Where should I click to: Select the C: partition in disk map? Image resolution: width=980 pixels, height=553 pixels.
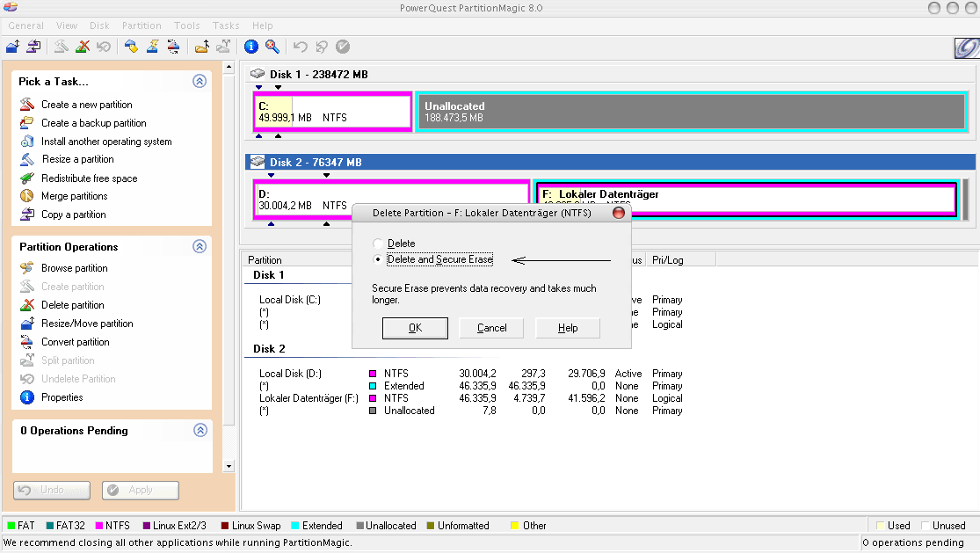332,112
